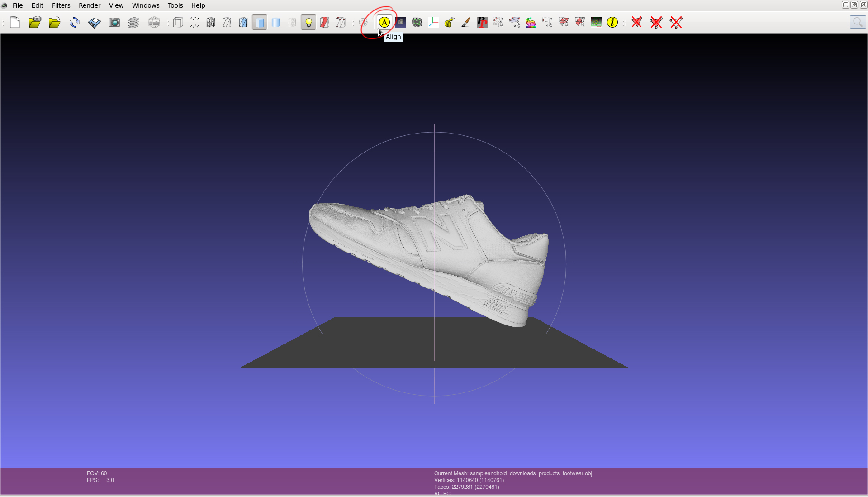This screenshot has height=497, width=868.
Task: Activate the Align tool yellow A icon
Action: (x=384, y=22)
